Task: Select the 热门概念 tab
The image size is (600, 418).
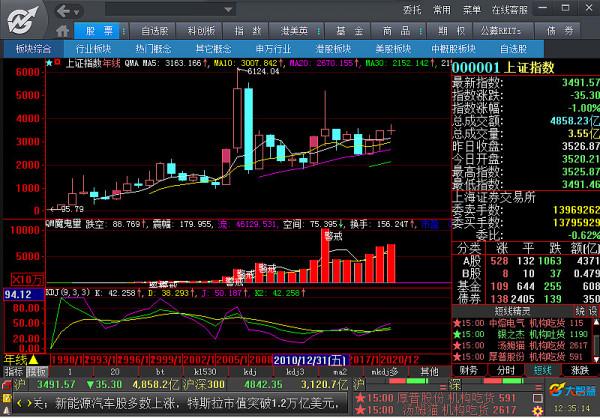Action: pos(153,48)
